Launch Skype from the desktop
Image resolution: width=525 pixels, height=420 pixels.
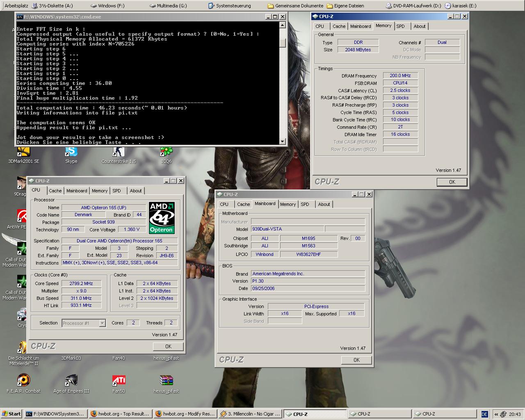pos(71,155)
